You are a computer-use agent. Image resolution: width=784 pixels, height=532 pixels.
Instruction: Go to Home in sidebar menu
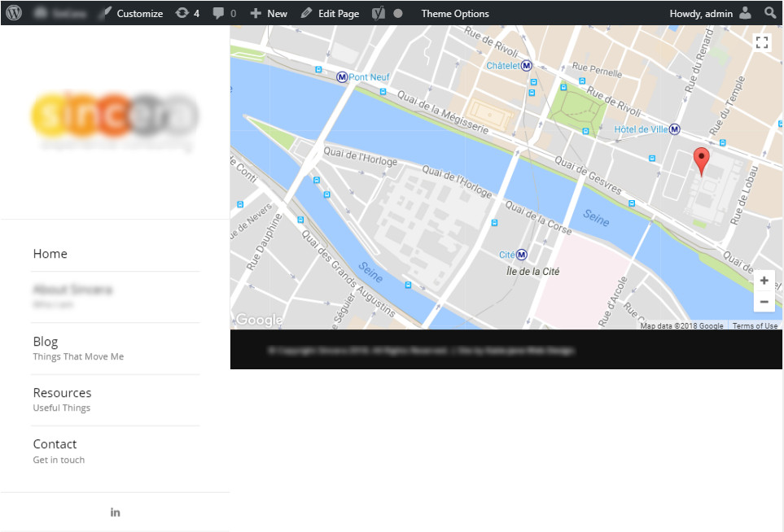click(50, 254)
